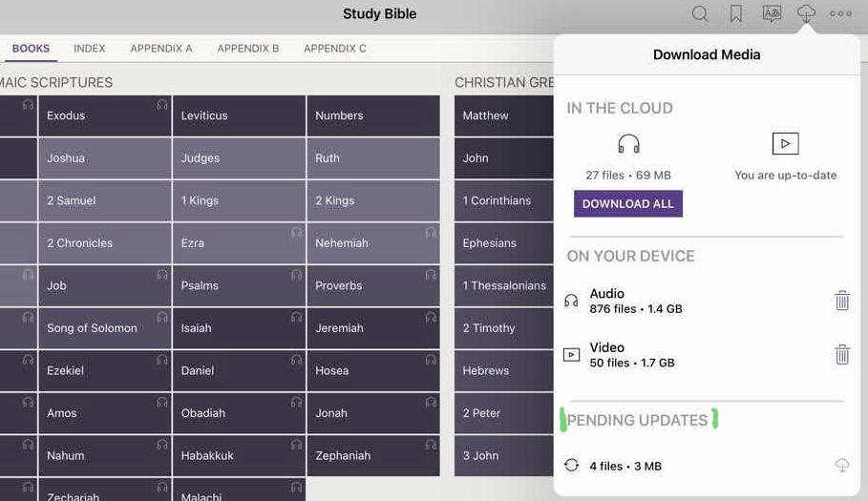Tap the cloud download media icon
The height and width of the screenshot is (501, 868).
(807, 13)
